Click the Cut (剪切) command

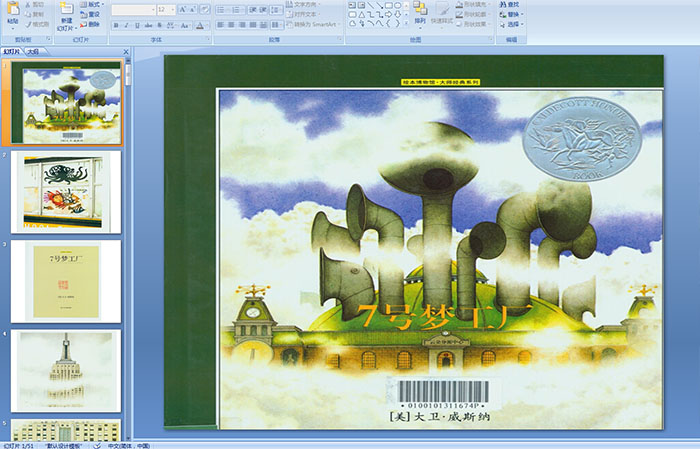tap(35, 4)
